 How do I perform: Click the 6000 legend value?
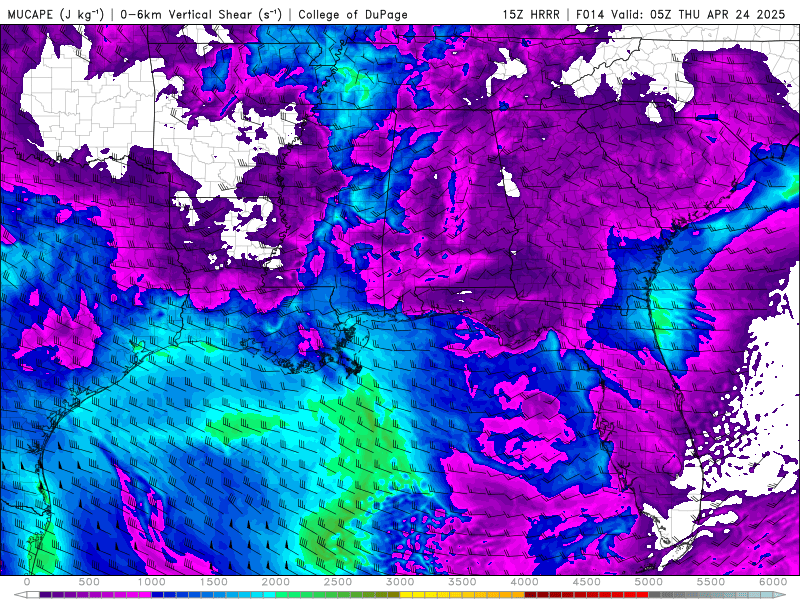point(773,582)
